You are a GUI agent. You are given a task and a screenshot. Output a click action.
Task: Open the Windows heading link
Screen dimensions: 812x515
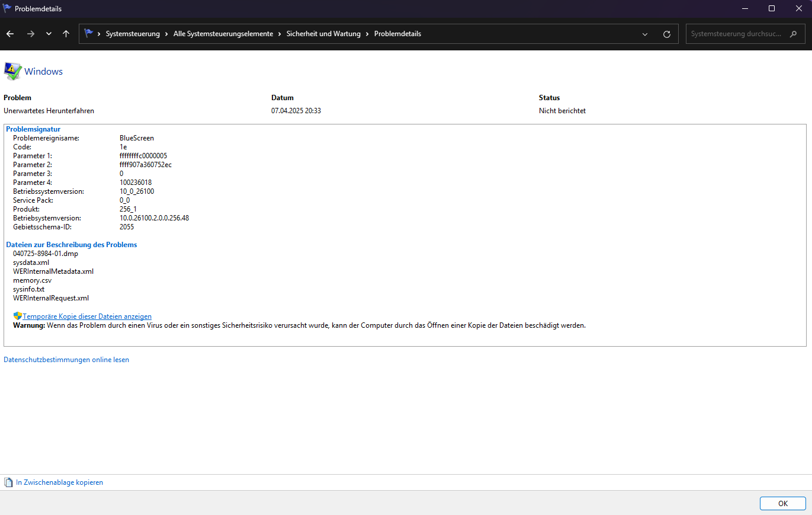43,72
